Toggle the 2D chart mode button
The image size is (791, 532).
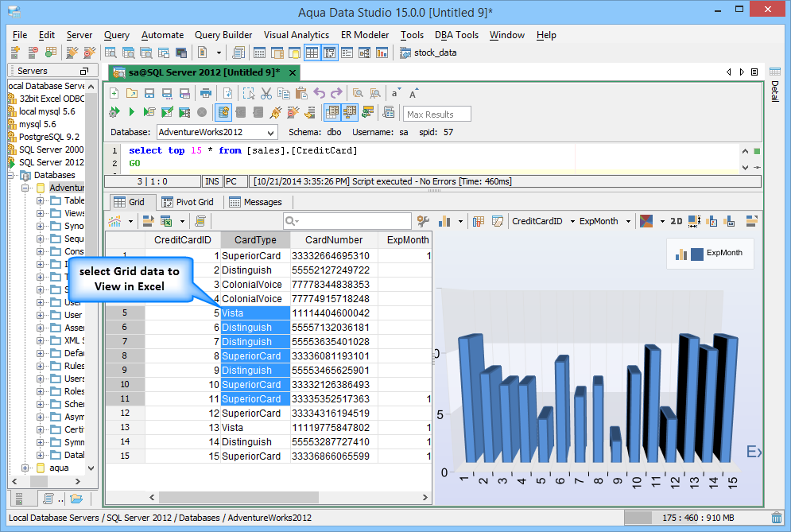pyautogui.click(x=676, y=221)
